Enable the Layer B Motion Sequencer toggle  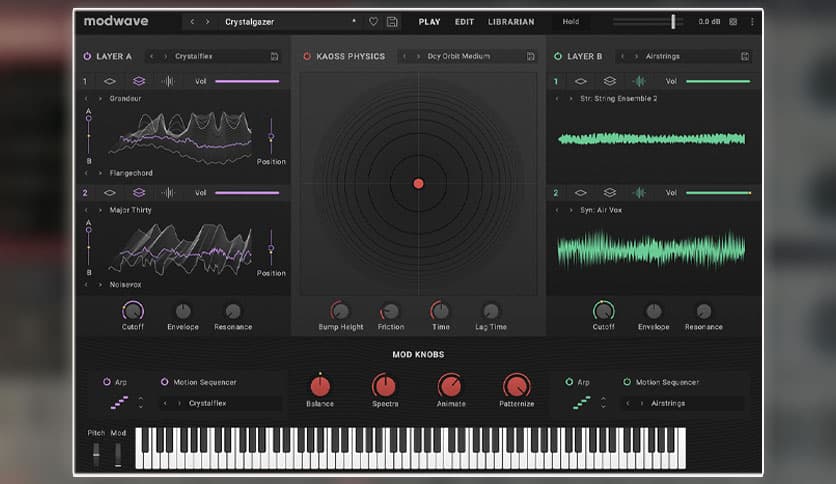(627, 382)
